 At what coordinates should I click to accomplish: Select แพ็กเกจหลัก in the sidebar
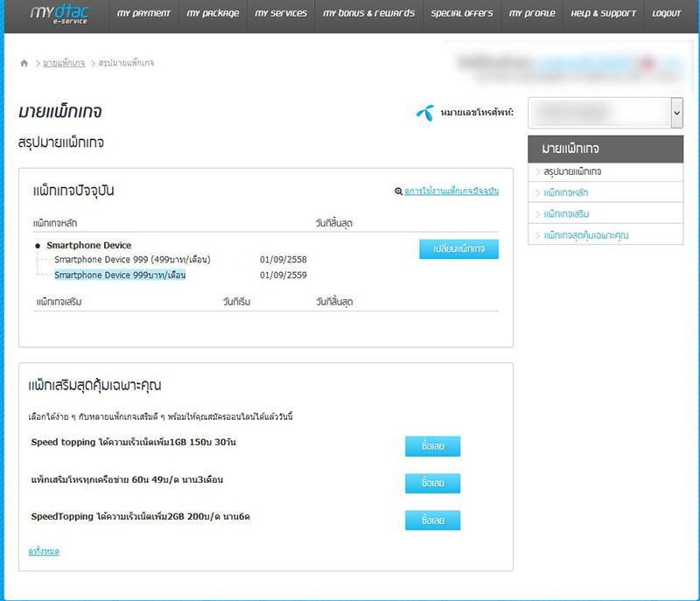coord(565,192)
